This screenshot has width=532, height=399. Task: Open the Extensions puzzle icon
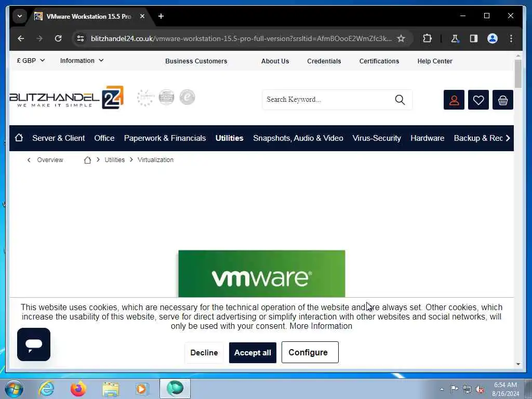pyautogui.click(x=427, y=38)
